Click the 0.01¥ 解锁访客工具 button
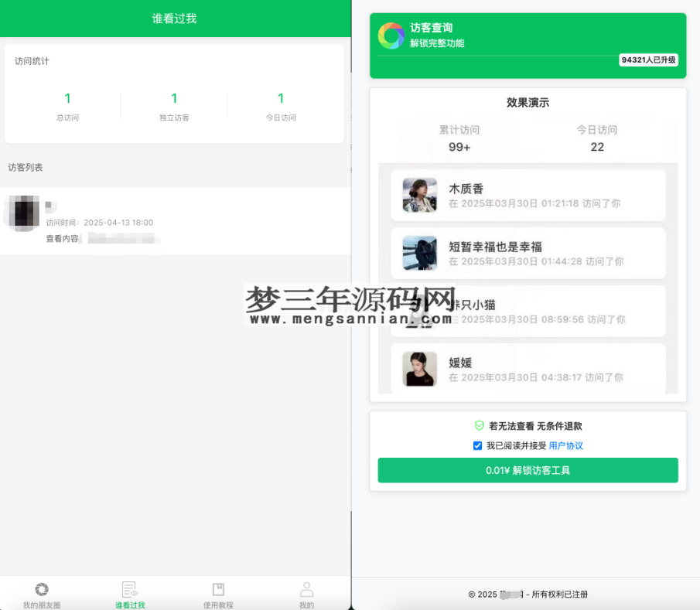Screen dimensions: 700x610 [x=528, y=470]
